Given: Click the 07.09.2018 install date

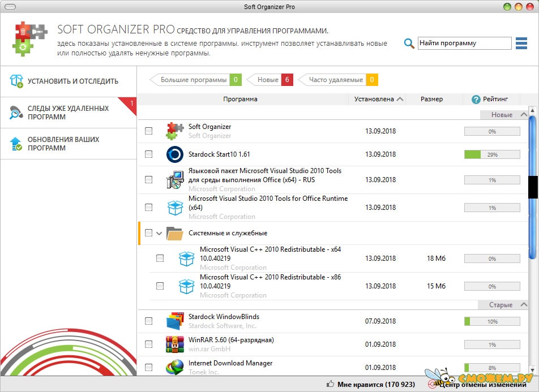Looking at the screenshot, I should [380, 321].
